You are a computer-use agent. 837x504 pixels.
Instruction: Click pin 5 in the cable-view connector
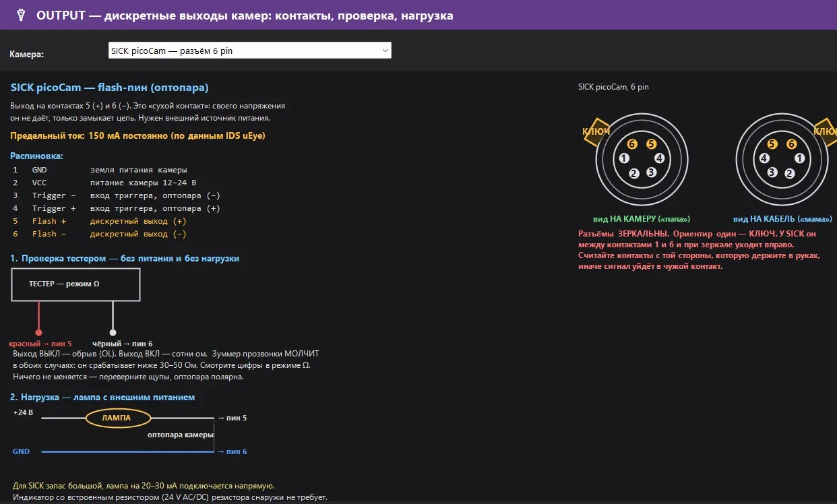tap(772, 144)
